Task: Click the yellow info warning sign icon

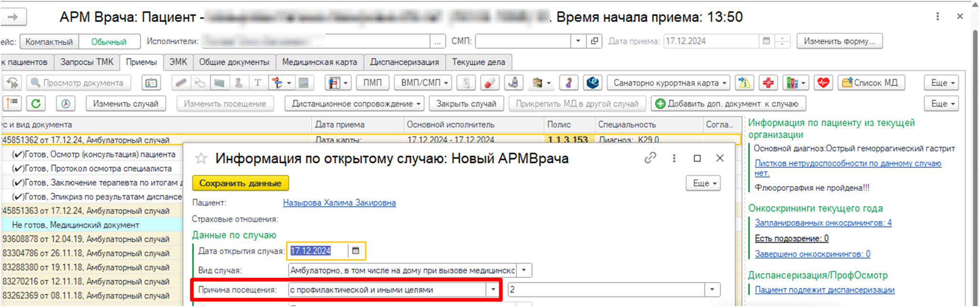Action: pyautogui.click(x=744, y=83)
